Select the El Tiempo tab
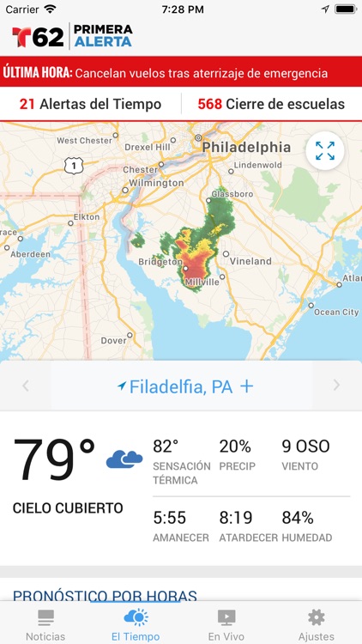This screenshot has height=644, width=362. pyautogui.click(x=136, y=624)
